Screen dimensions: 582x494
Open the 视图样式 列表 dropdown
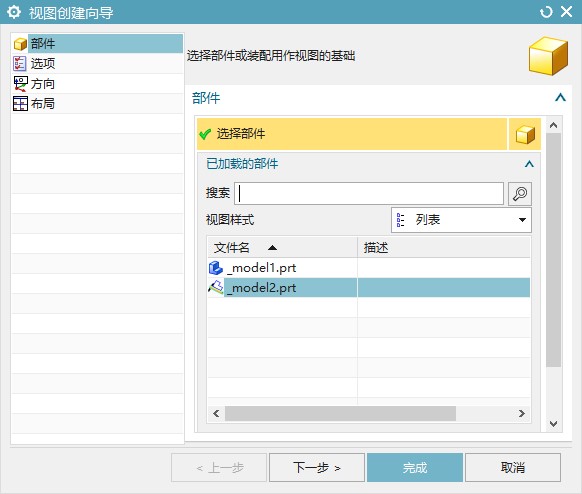pos(461,220)
